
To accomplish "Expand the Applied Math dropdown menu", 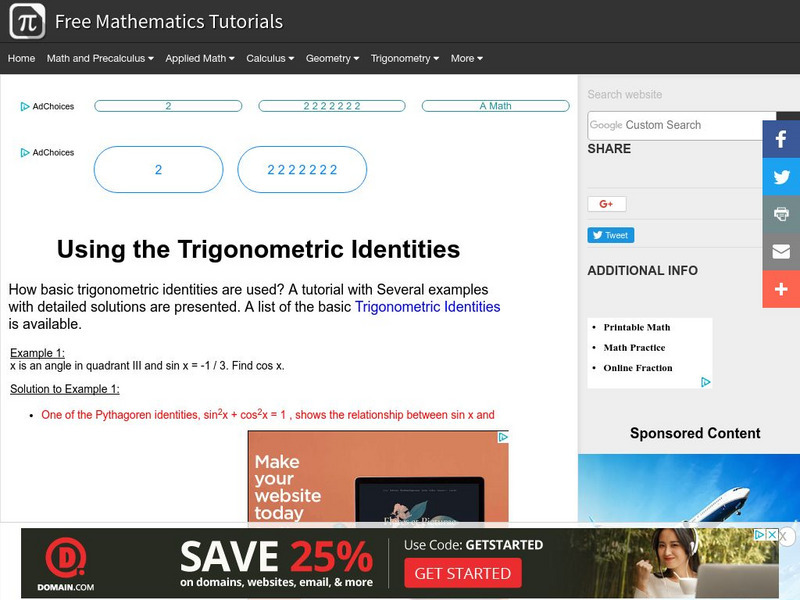I will click(x=199, y=58).
